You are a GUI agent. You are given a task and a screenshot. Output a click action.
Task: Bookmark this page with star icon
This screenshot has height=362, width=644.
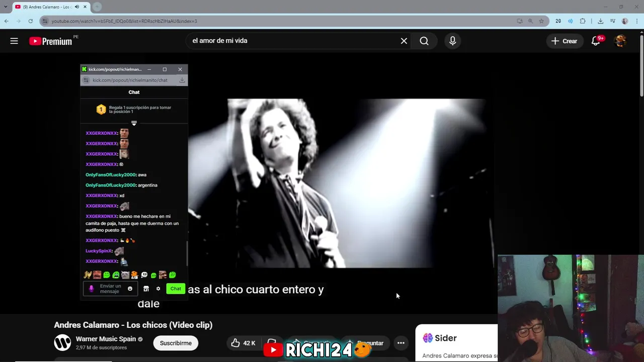(x=541, y=21)
